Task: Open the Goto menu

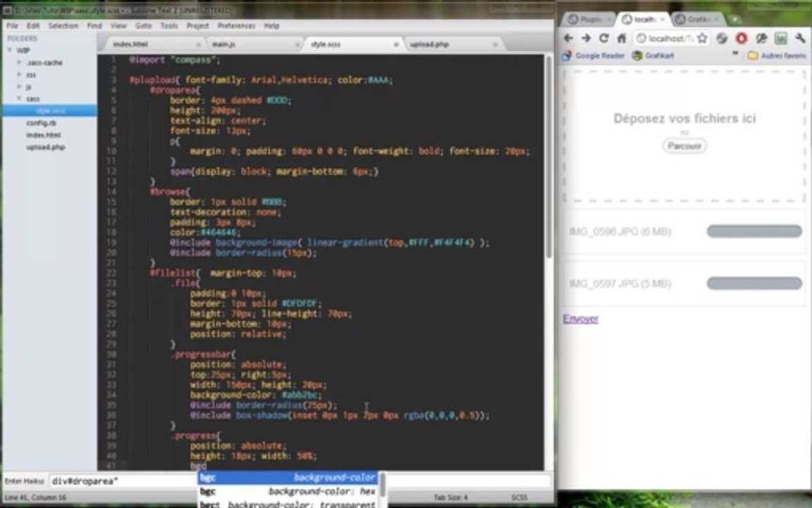Action: (144, 25)
